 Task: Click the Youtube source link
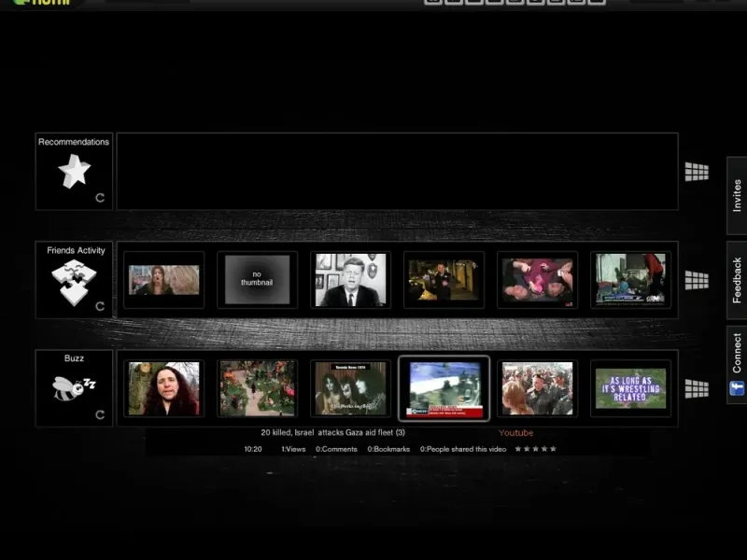(x=515, y=433)
